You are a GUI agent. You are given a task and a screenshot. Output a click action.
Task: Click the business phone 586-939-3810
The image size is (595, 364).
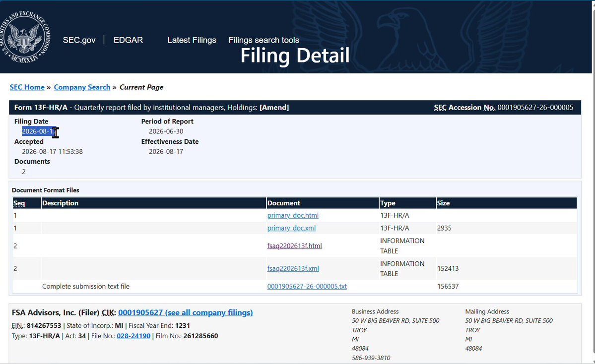[x=371, y=358]
